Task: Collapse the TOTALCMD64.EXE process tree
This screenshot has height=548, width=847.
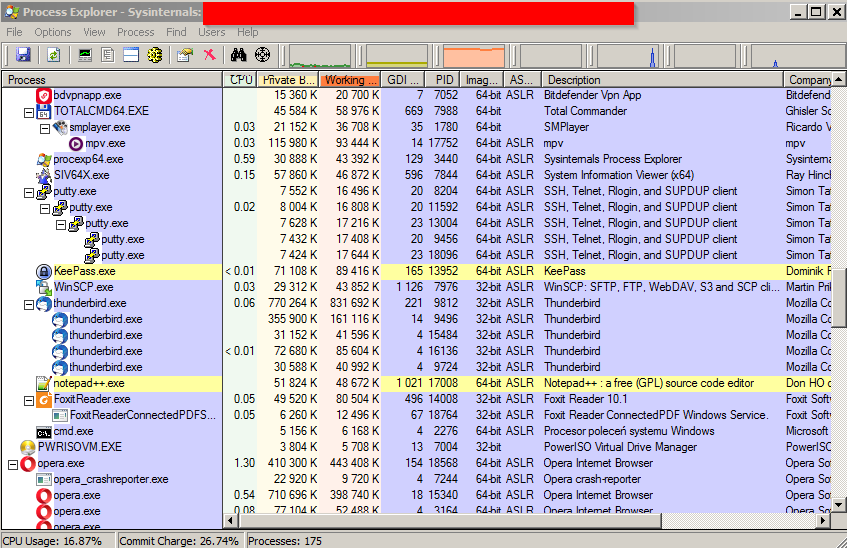Action: [x=29, y=113]
